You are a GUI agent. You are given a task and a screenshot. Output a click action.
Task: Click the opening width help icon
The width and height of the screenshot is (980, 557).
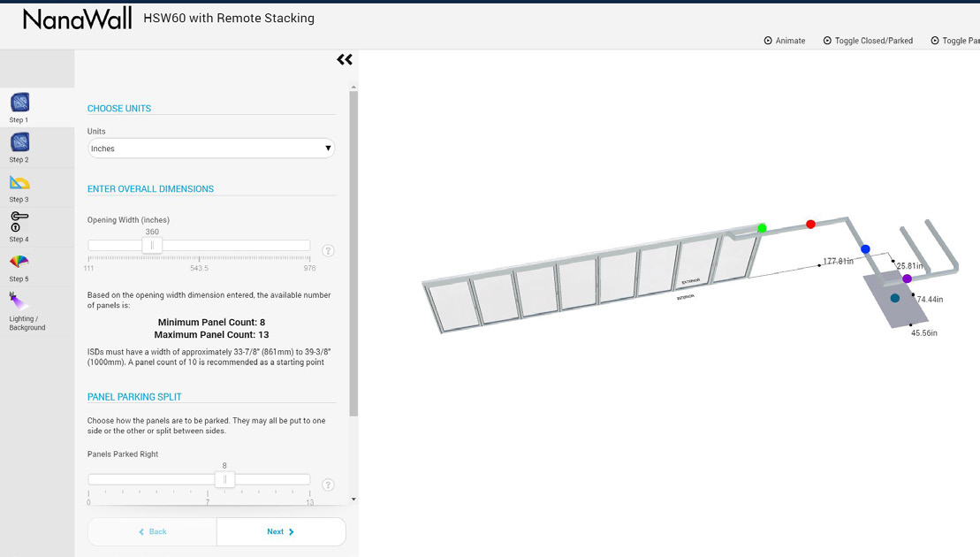point(328,250)
